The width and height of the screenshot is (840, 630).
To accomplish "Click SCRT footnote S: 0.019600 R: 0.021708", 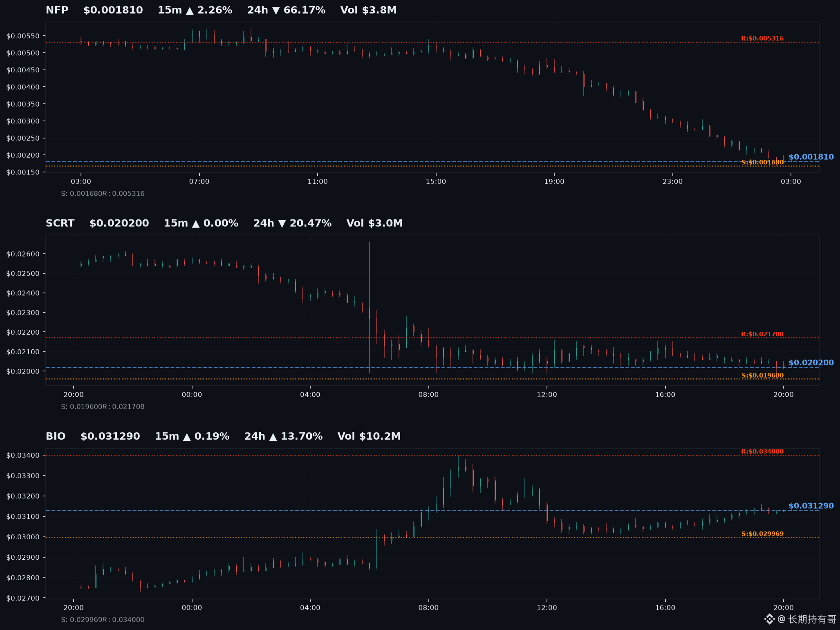I will coord(103,407).
